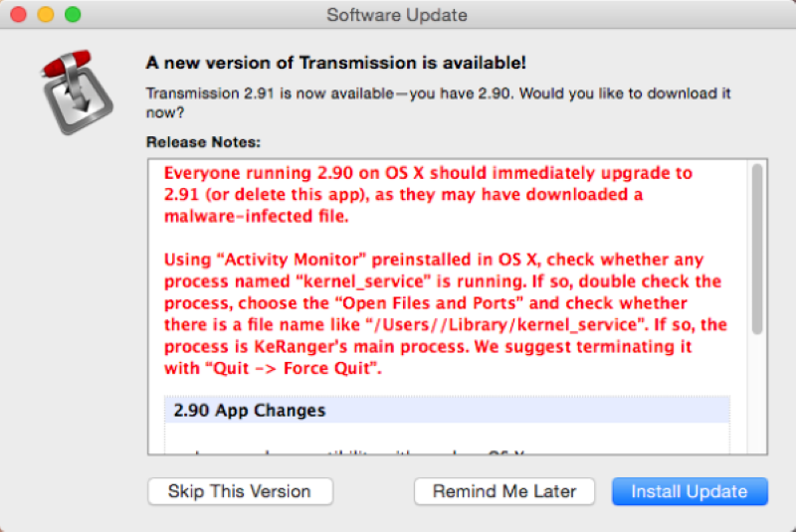Select Skip This Version
Image resolution: width=796 pixels, height=532 pixels.
coord(239,491)
